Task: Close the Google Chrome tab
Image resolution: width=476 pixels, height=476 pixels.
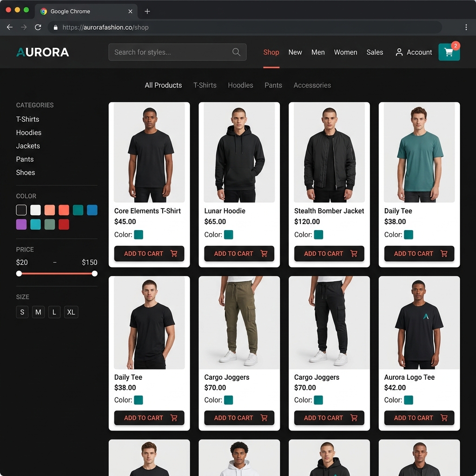Action: (130, 11)
